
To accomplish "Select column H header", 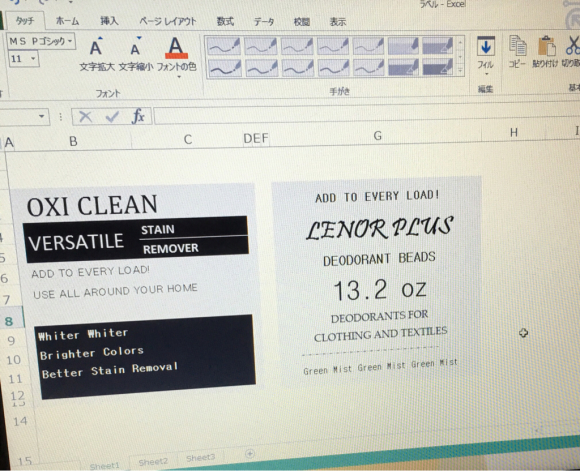I will point(514,133).
